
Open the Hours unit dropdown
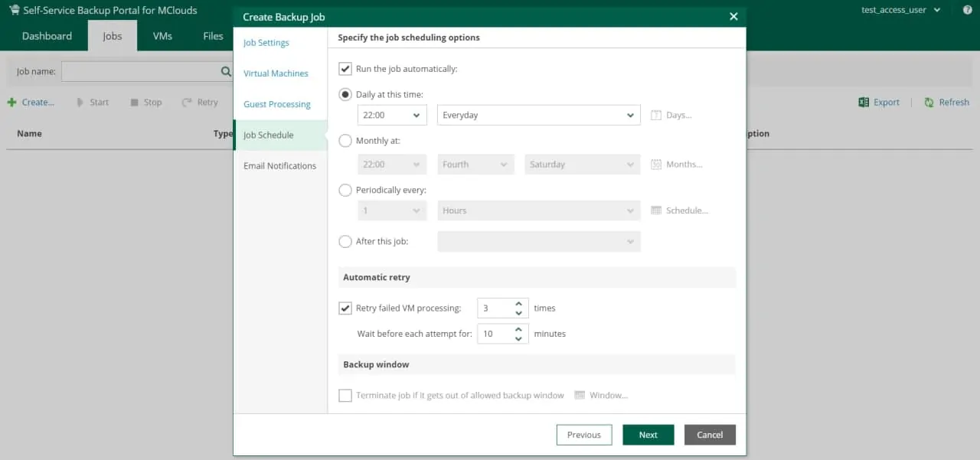coord(539,210)
